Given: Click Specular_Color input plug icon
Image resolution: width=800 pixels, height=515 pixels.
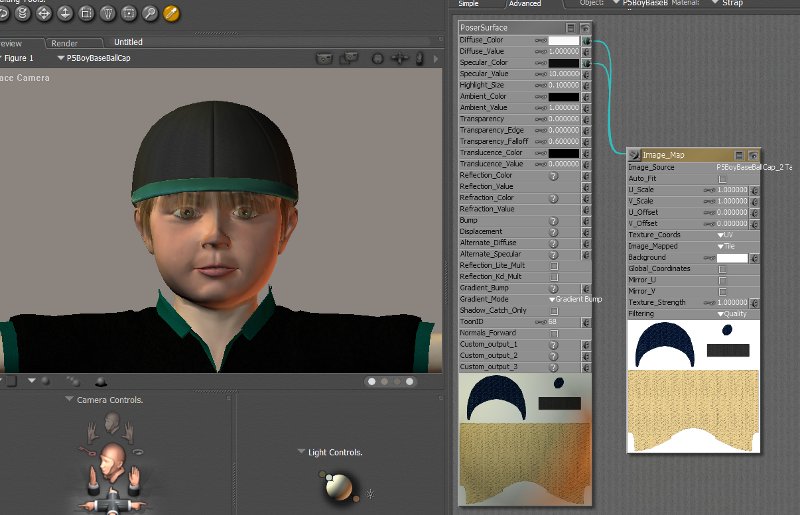Looking at the screenshot, I should point(586,63).
